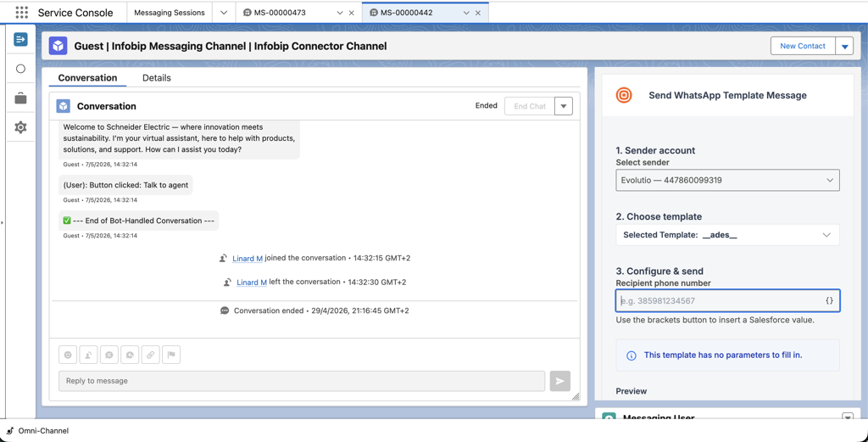868x442 pixels.
Task: Open the dropdown arrow beside End Chat
Action: [564, 106]
